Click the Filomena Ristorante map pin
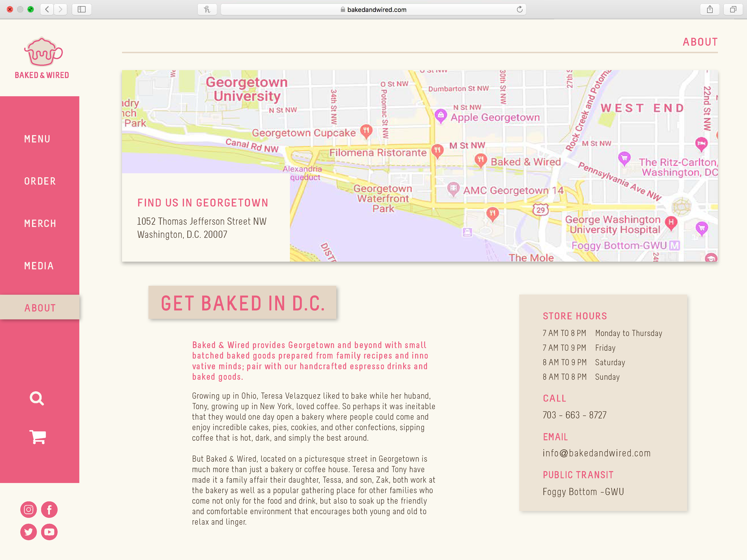Viewport: 747px width, 560px height. [437, 151]
